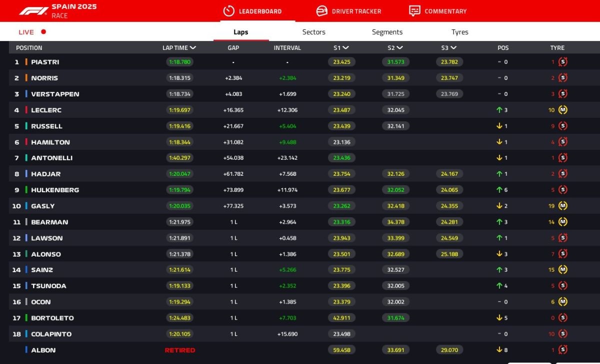Expand the S3 column dropdown
Image resolution: width=600 pixels, height=364 pixels.
(453, 48)
